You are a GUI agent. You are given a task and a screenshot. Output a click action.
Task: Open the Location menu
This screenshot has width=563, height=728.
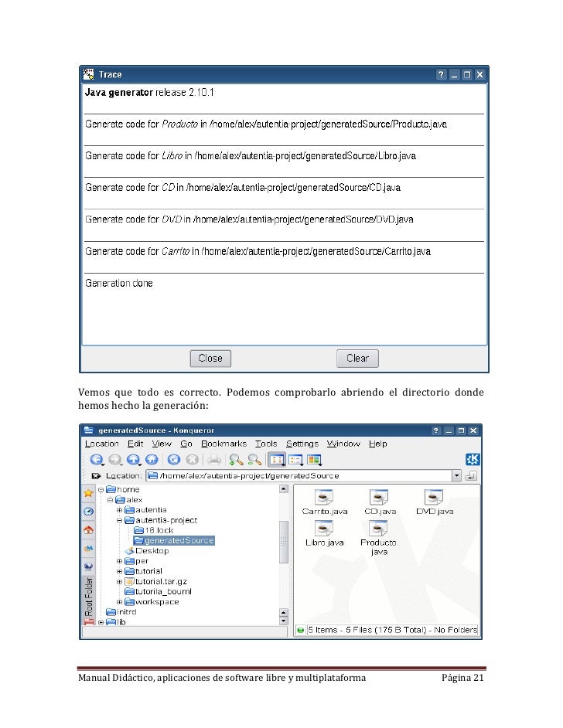point(101,444)
